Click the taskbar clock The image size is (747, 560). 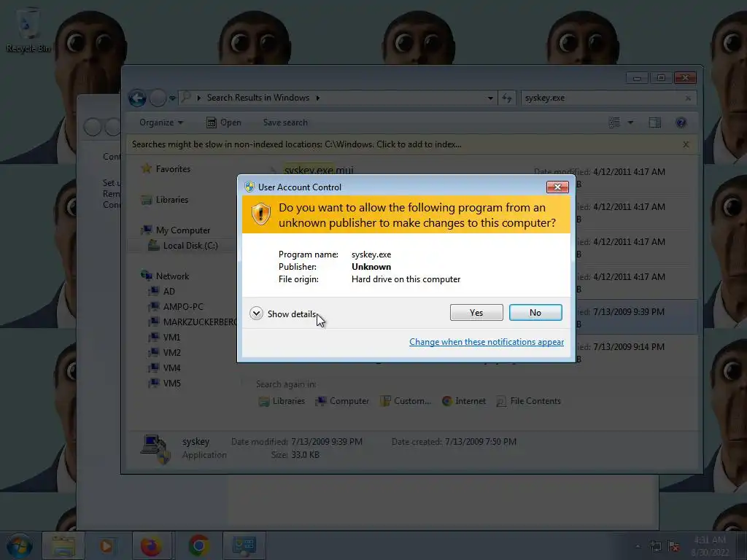(709, 545)
